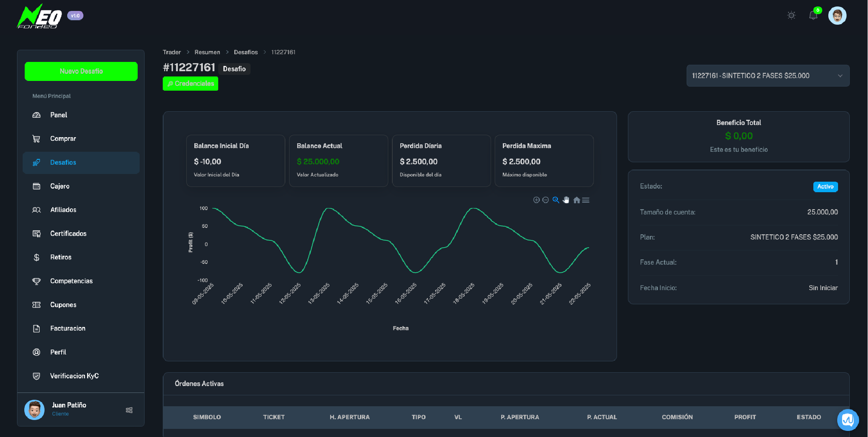Click the chart zoom in icon
The image size is (868, 437).
click(x=536, y=200)
